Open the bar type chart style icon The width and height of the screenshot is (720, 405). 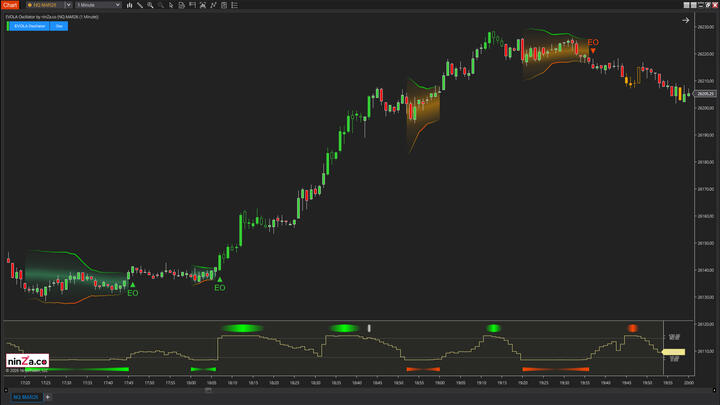pyautogui.click(x=129, y=5)
